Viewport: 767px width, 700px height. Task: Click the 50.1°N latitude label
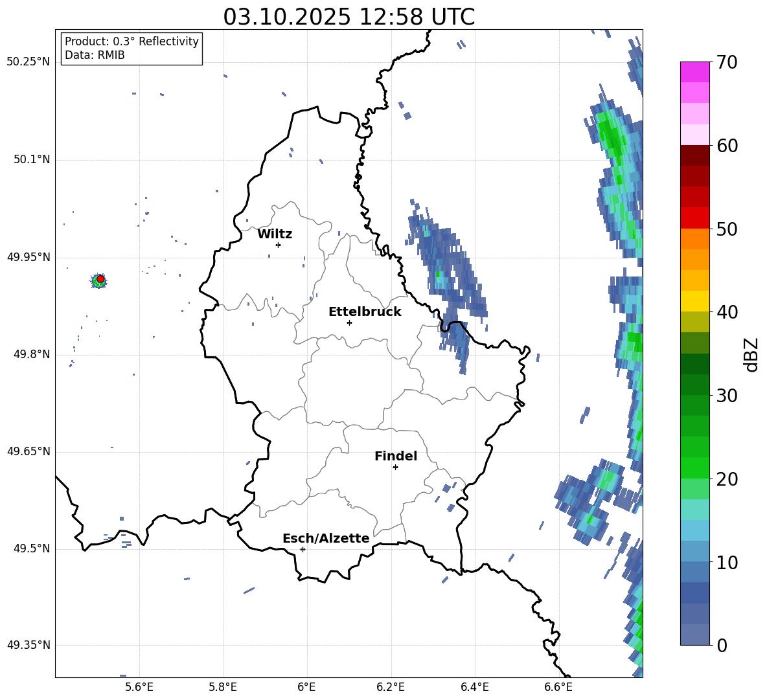(32, 159)
